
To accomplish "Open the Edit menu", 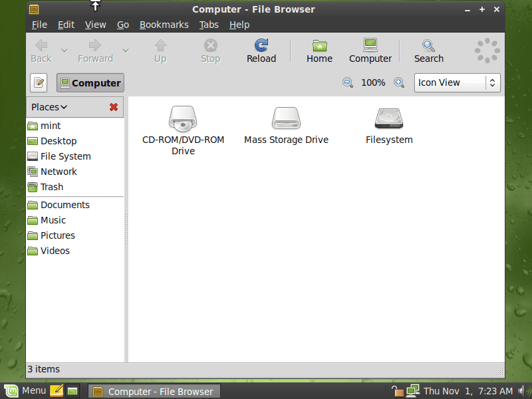I will (66, 25).
